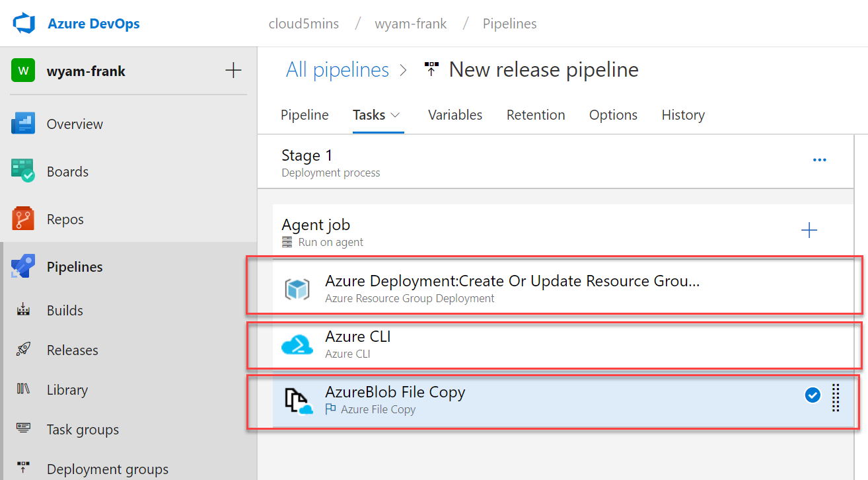Open the Azure DevOps home icon
This screenshot has width=868, height=480.
click(22, 22)
